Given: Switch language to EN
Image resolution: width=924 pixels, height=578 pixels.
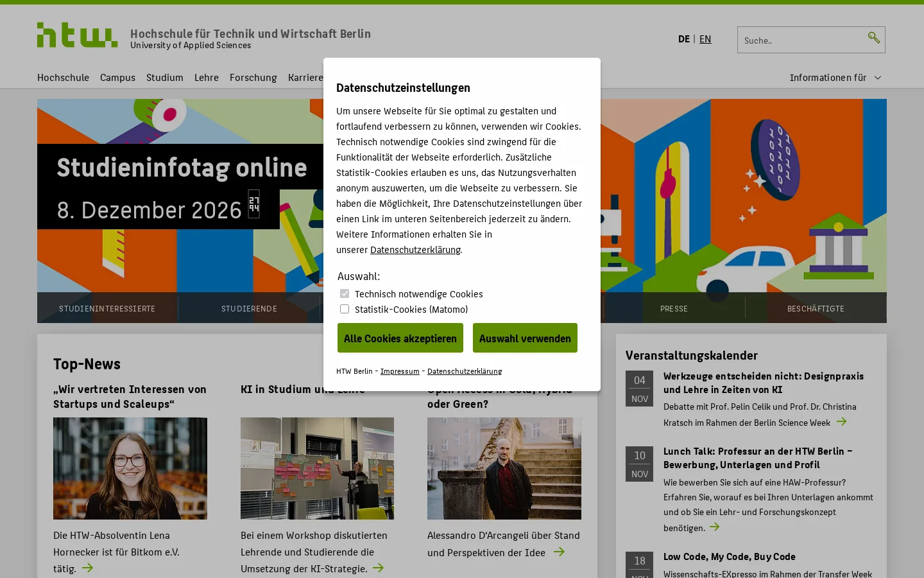Looking at the screenshot, I should pyautogui.click(x=705, y=39).
